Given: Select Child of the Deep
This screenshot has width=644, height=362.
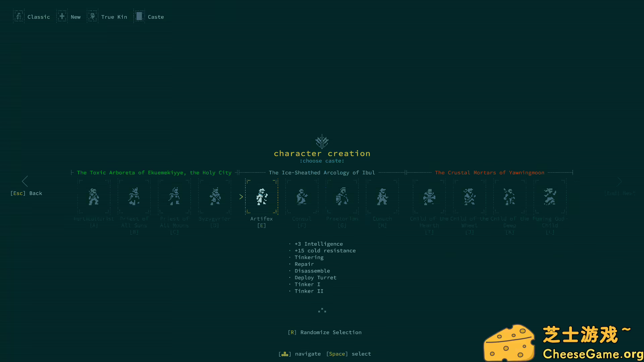Looking at the screenshot, I should (x=509, y=197).
